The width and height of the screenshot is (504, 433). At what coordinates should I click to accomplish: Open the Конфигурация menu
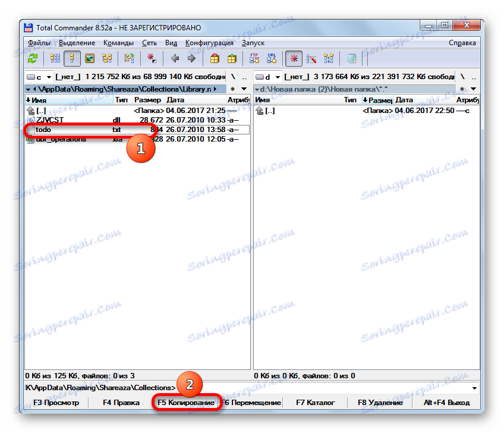[209, 43]
